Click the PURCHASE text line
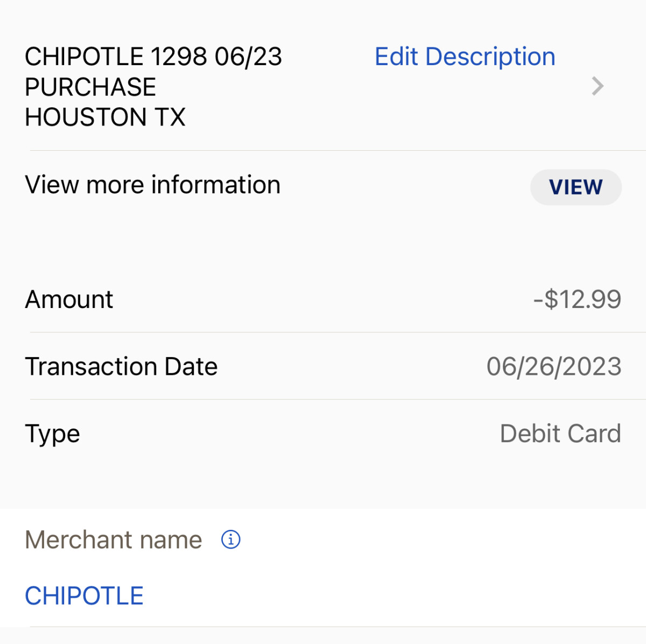646x644 pixels. click(90, 87)
